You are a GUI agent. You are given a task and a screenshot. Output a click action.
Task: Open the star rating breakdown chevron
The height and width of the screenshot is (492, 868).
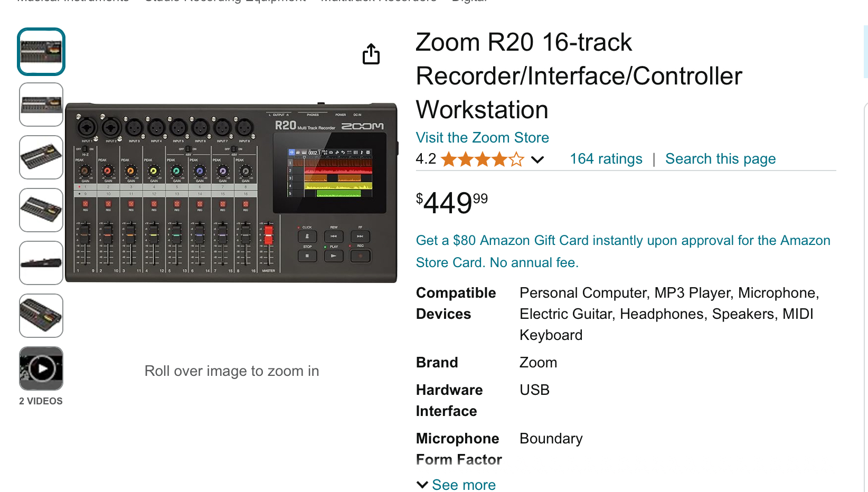coord(537,159)
